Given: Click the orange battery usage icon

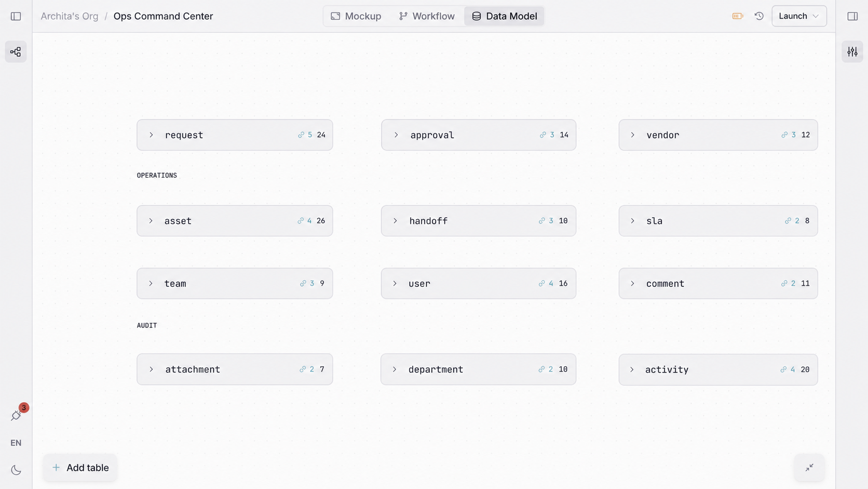Looking at the screenshot, I should point(738,16).
